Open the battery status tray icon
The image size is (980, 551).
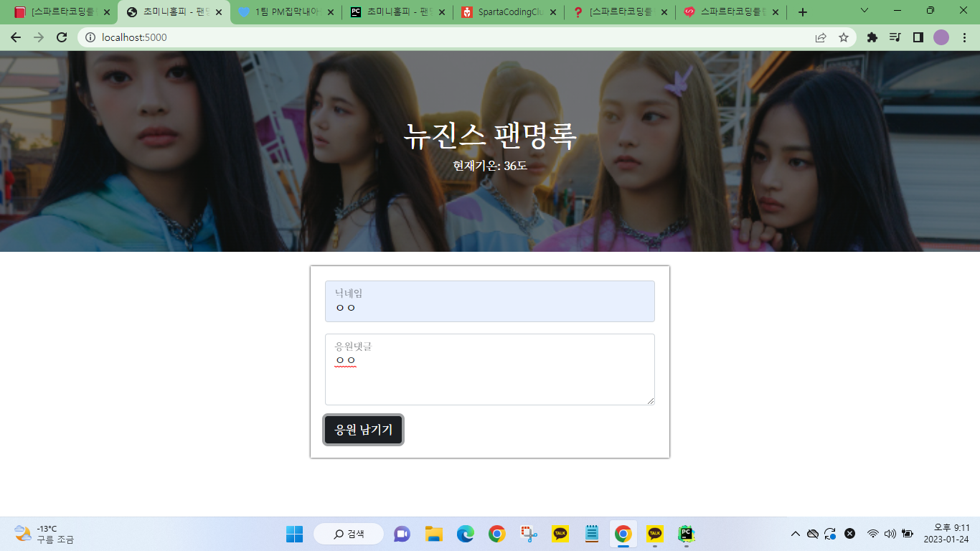908,534
